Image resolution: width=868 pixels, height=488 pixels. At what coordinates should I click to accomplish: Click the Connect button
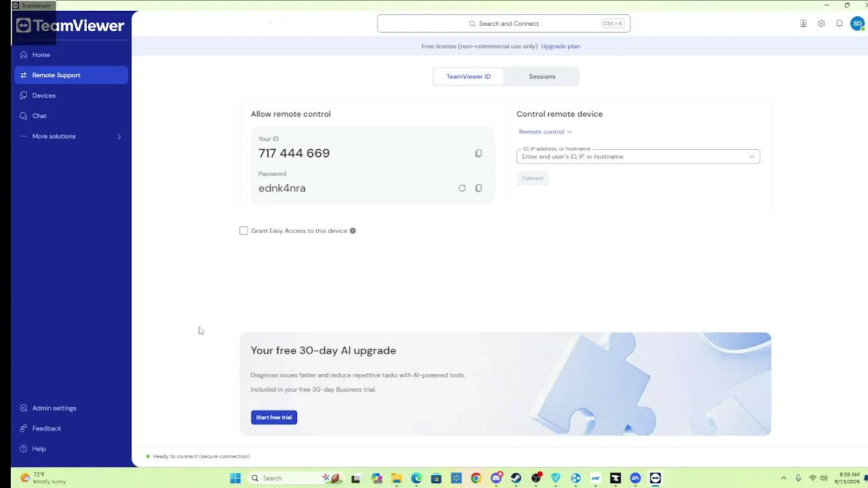532,178
